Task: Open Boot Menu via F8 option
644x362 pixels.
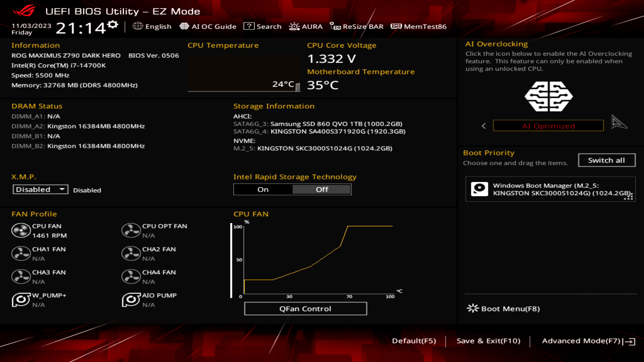Action: (x=504, y=308)
